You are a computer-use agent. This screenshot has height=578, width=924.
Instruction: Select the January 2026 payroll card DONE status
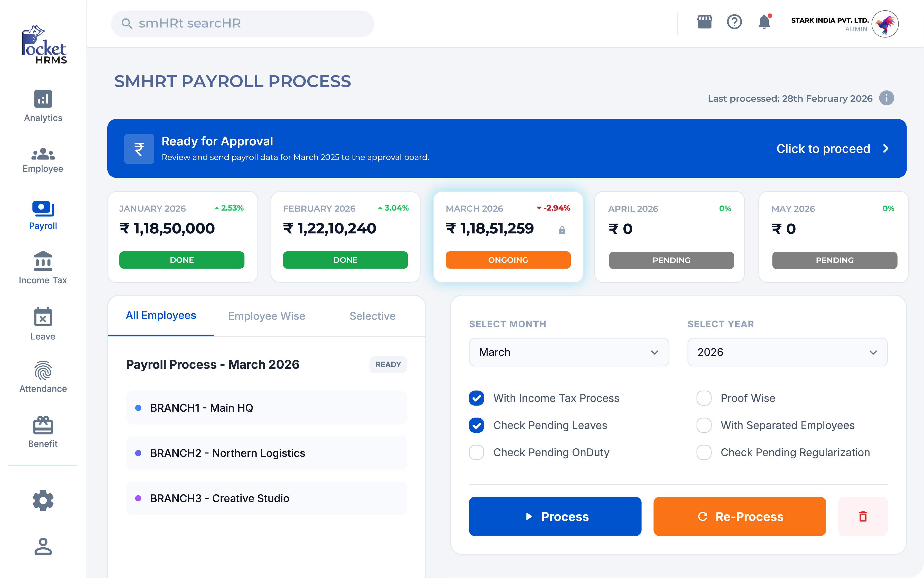click(182, 260)
